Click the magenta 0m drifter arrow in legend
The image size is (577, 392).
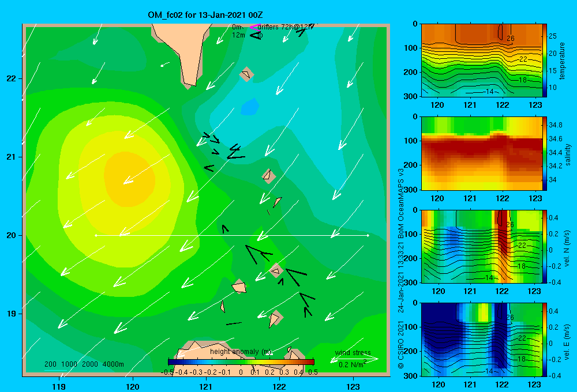tap(254, 27)
